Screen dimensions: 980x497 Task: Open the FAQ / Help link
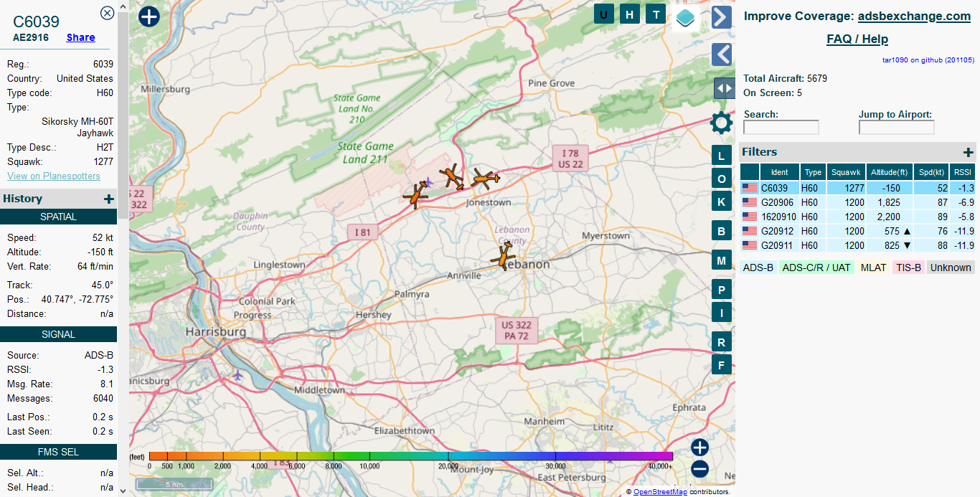click(857, 39)
